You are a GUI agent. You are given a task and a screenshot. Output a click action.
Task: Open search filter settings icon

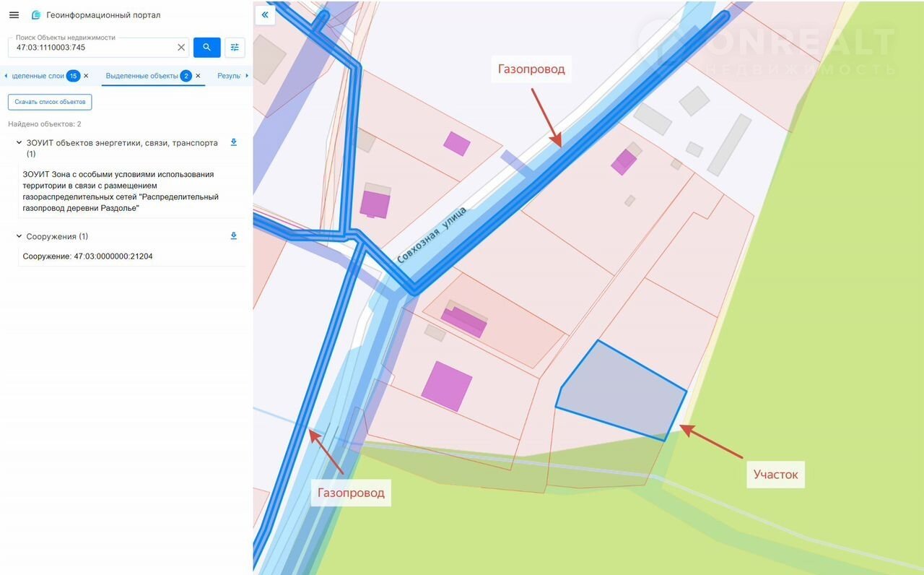[x=235, y=48]
